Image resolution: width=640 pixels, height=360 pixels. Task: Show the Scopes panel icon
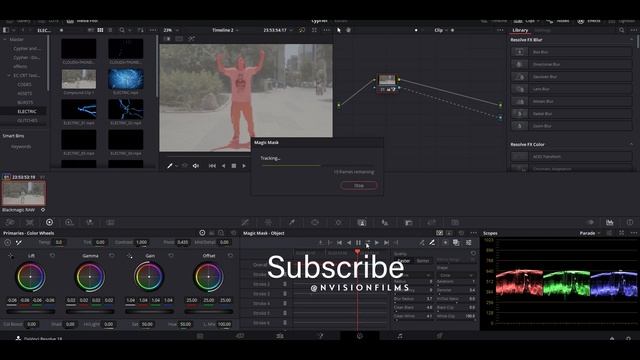click(609, 222)
